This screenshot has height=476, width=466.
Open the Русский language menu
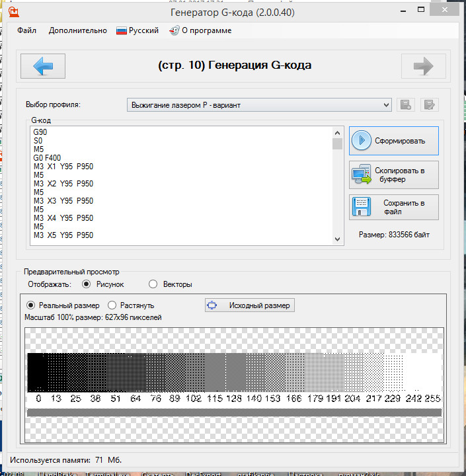[137, 30]
